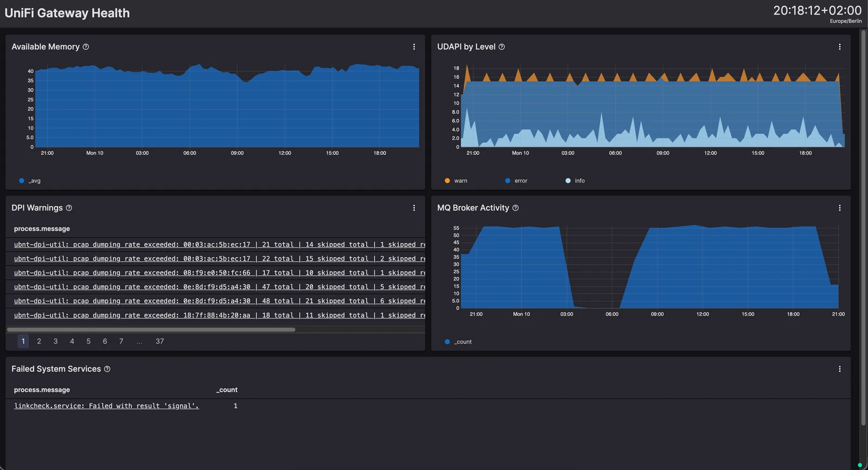Go to DPI Warnings page 7
The width and height of the screenshot is (868, 470).
(121, 341)
